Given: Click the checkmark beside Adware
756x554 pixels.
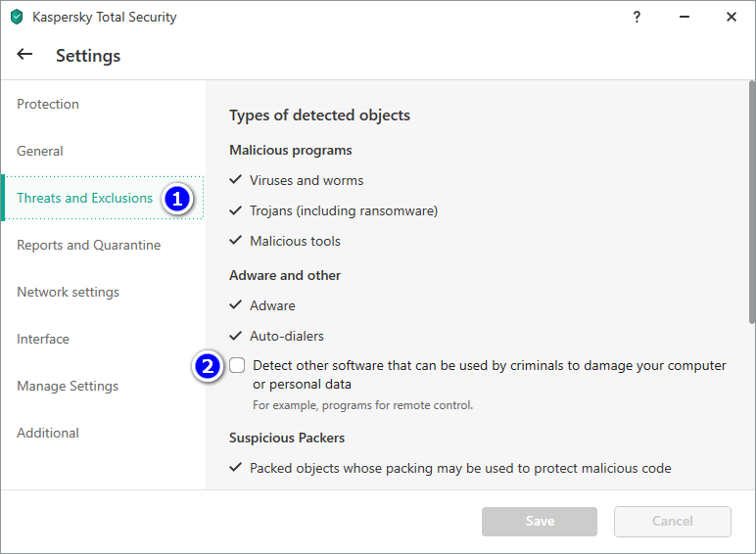Looking at the screenshot, I should tap(235, 305).
